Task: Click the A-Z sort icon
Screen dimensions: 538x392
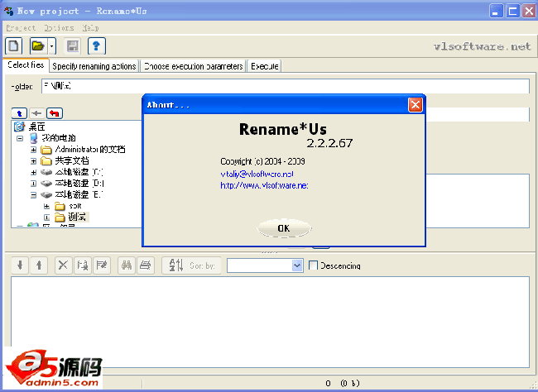Action: tap(176, 265)
